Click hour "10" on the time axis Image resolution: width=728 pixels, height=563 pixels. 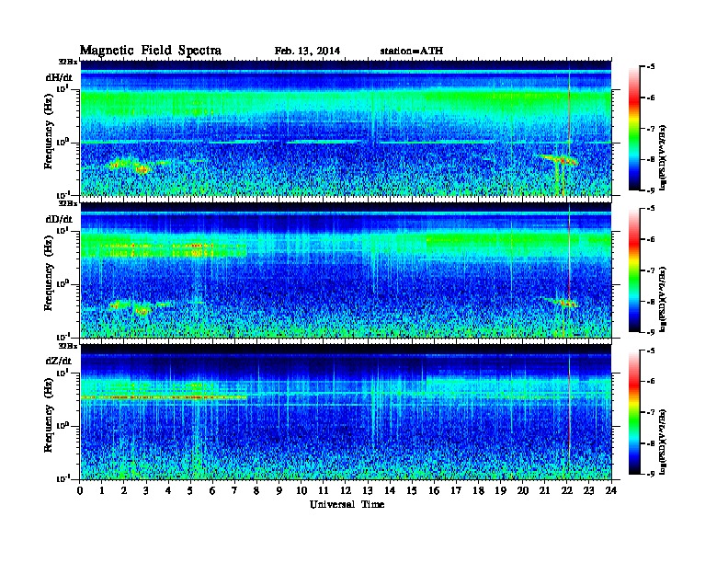(x=301, y=490)
